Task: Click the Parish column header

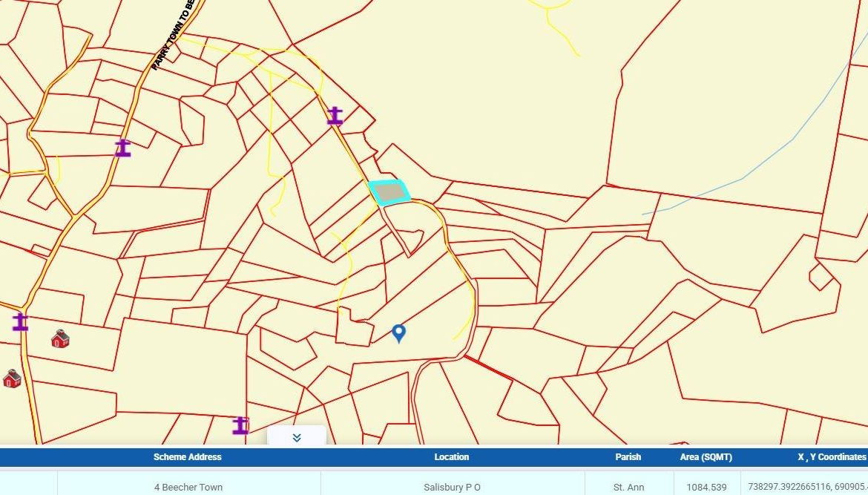Action: 628,457
